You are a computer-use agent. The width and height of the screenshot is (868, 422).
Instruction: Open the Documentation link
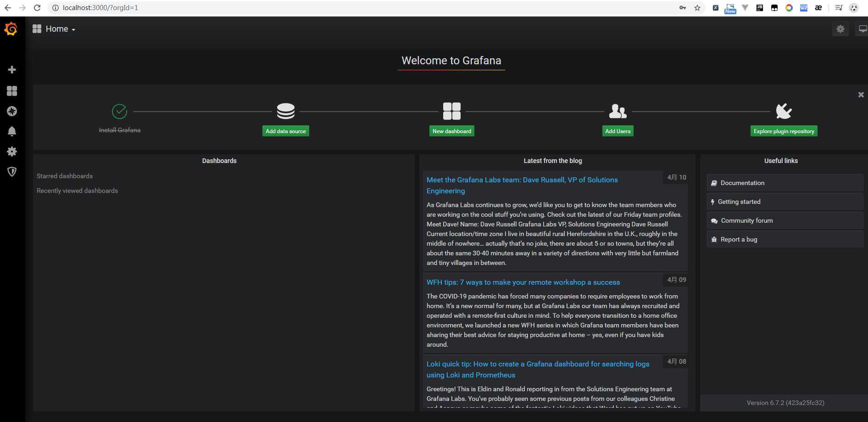click(x=785, y=183)
